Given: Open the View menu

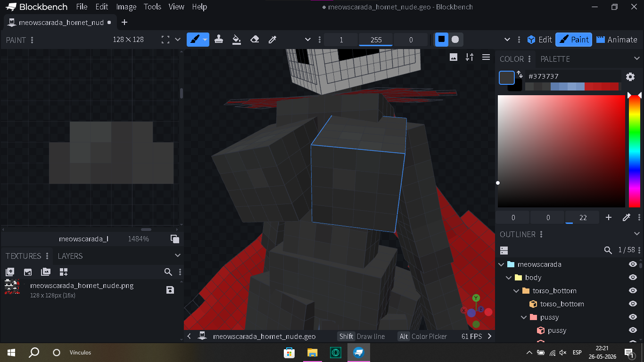Looking at the screenshot, I should [x=176, y=7].
